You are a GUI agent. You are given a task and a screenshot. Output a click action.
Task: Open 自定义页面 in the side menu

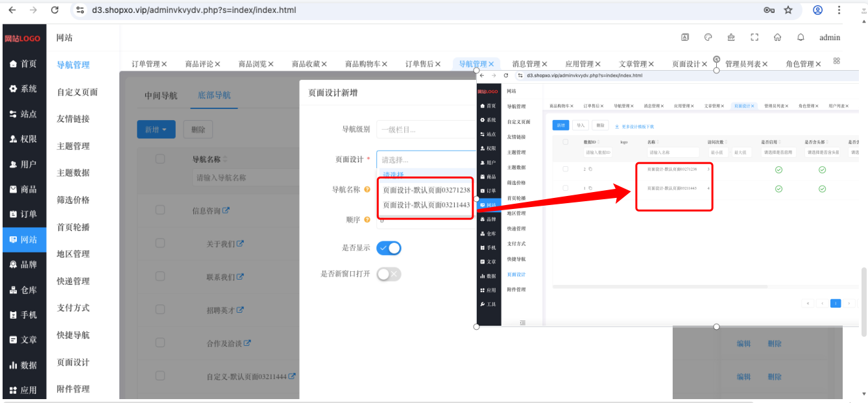coord(77,92)
